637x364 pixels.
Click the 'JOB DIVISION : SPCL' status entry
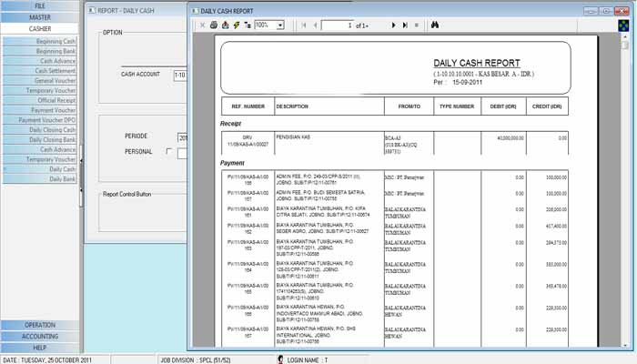tap(196, 360)
